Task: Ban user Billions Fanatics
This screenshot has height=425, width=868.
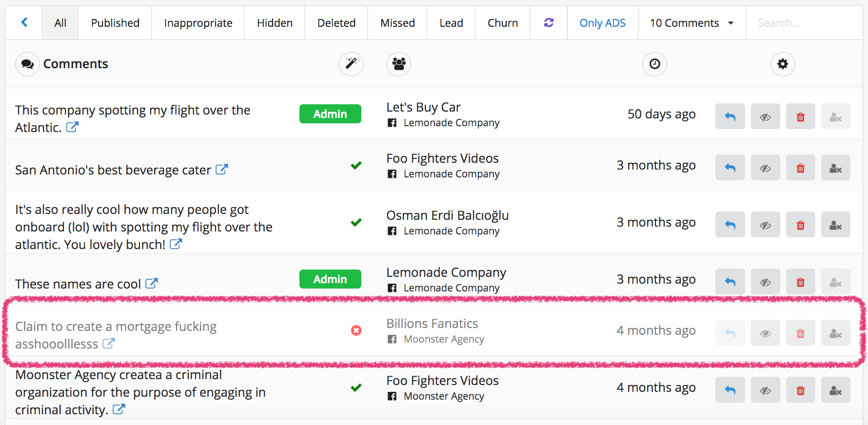Action: point(836,333)
